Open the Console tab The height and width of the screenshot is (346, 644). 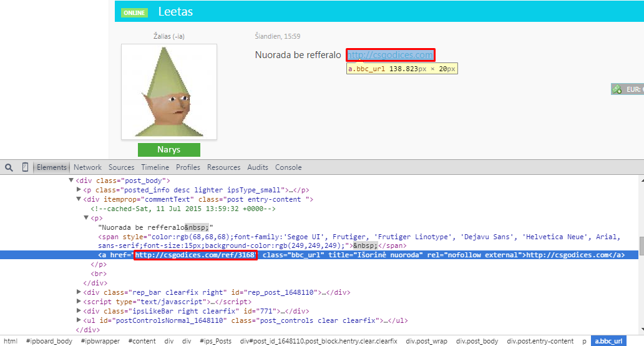coord(288,167)
